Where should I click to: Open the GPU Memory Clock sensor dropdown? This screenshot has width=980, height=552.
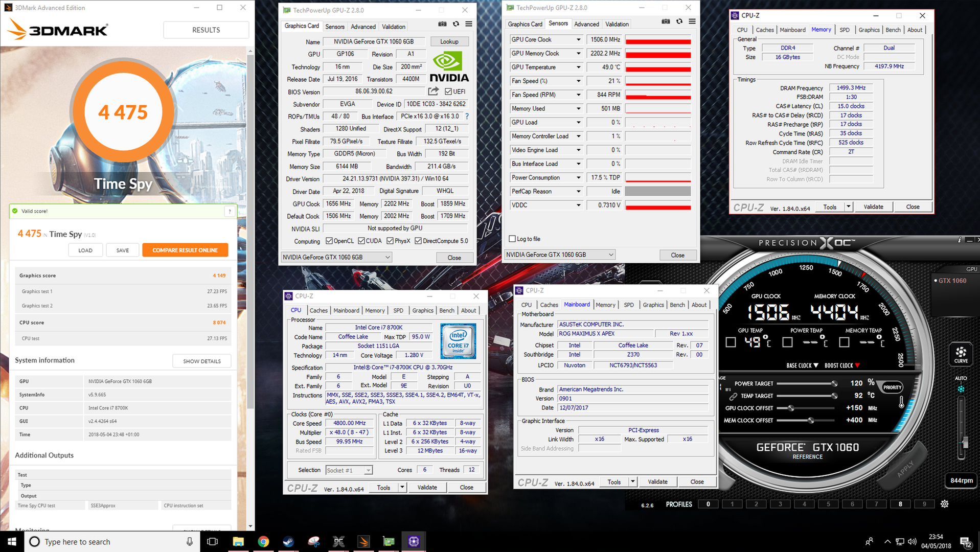pos(579,53)
